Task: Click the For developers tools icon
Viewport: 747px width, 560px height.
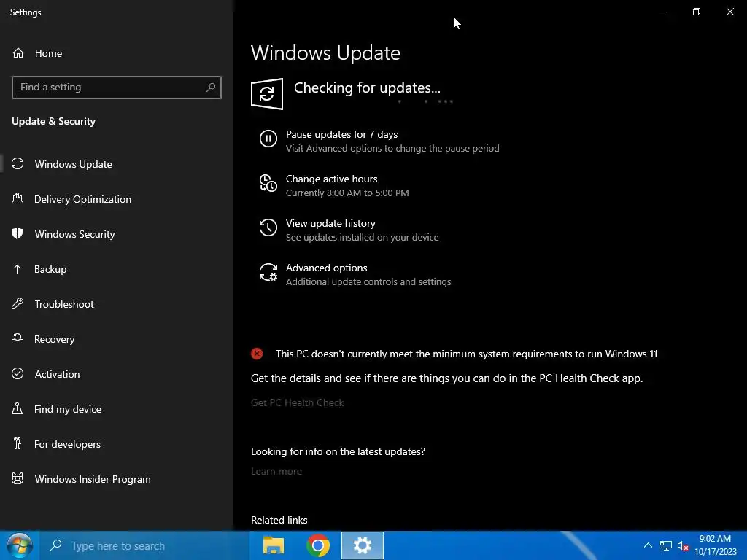Action: 18,444
